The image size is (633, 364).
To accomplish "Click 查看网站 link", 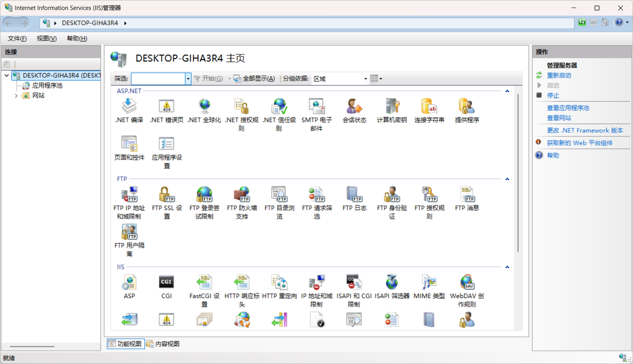I will point(559,118).
